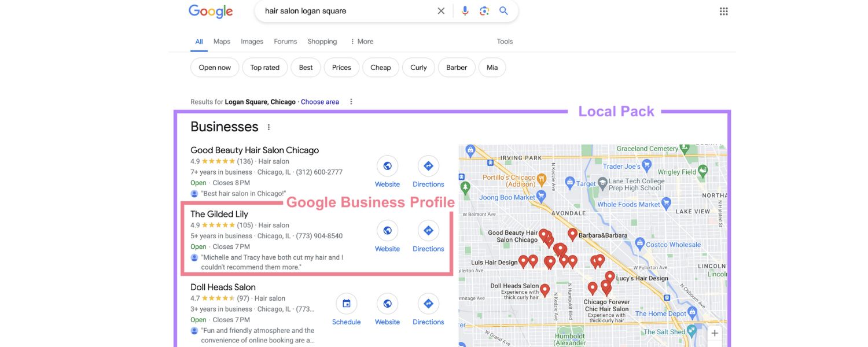Image resolution: width=868 pixels, height=347 pixels.
Task: Open the Shopping results tab
Action: (x=322, y=41)
